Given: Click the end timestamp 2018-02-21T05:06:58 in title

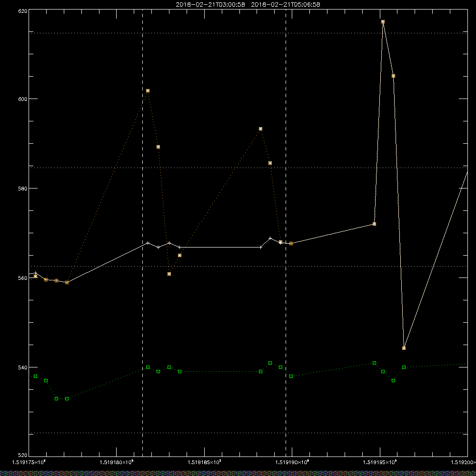Looking at the screenshot, I should [x=286, y=5].
